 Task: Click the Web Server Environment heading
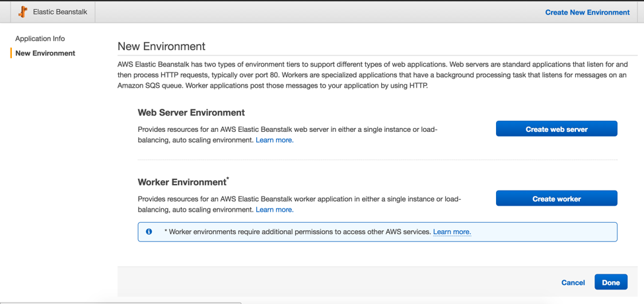(191, 112)
